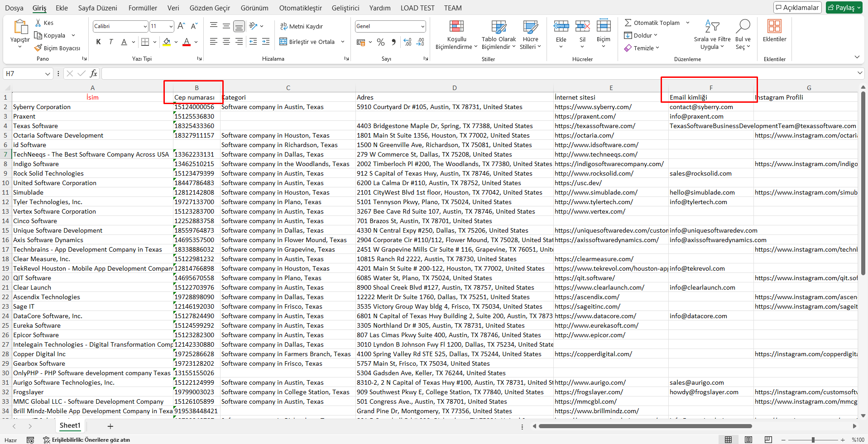
Task: Click the formula bar input field
Action: point(479,73)
